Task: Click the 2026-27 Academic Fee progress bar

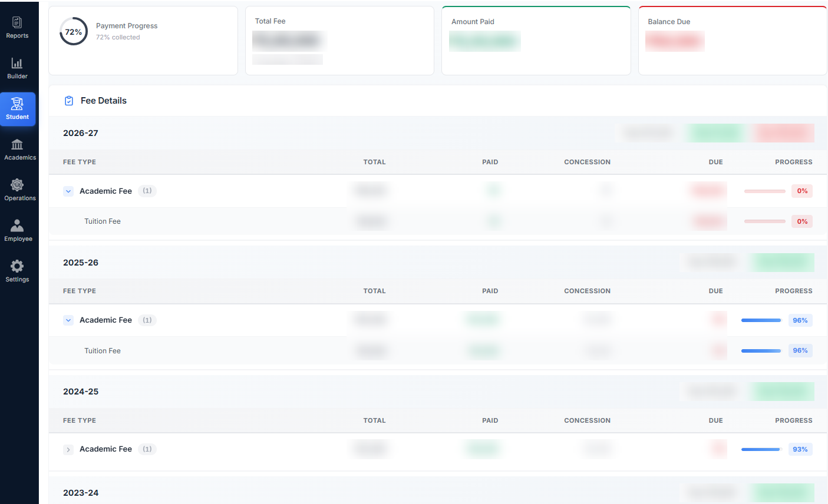Action: 764,191
